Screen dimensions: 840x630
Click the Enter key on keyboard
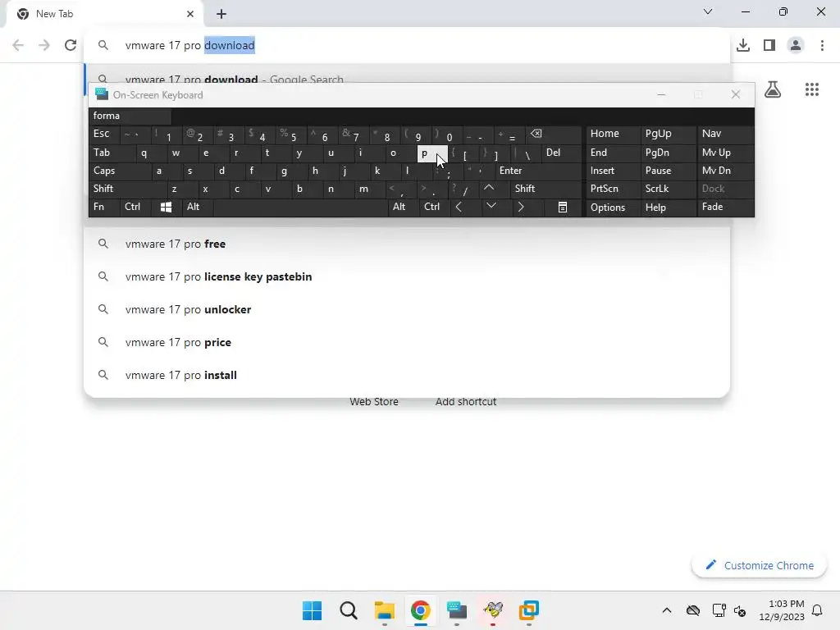(x=538, y=171)
